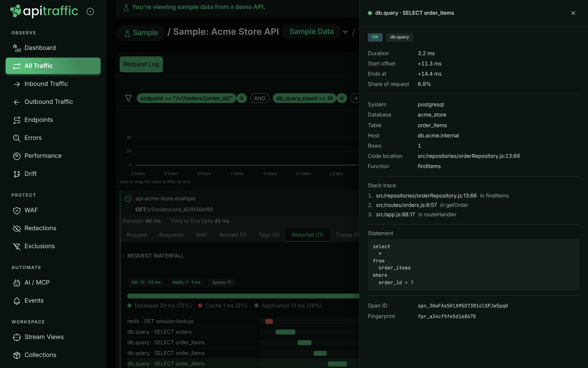Open Inbound Traffic arrow icon

point(17,84)
